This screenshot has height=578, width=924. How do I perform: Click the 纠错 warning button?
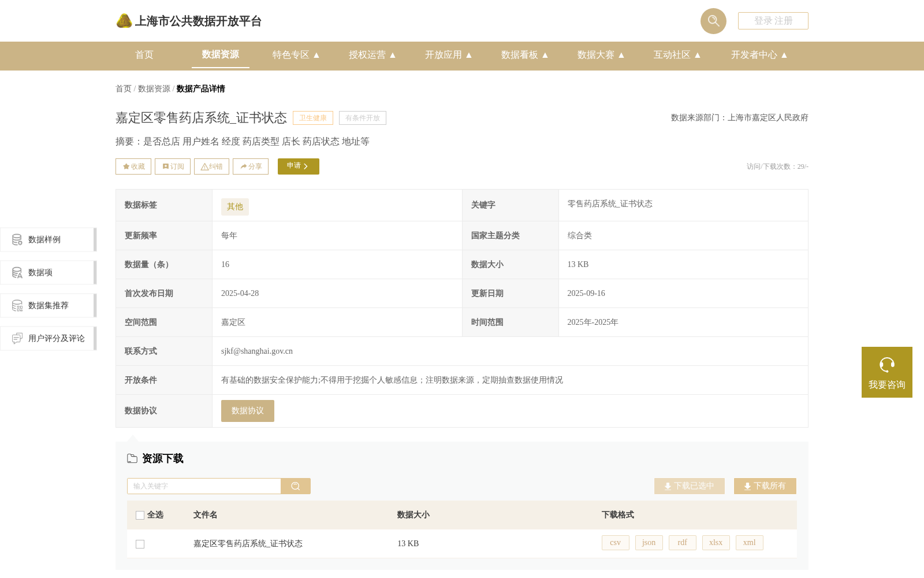(x=211, y=166)
